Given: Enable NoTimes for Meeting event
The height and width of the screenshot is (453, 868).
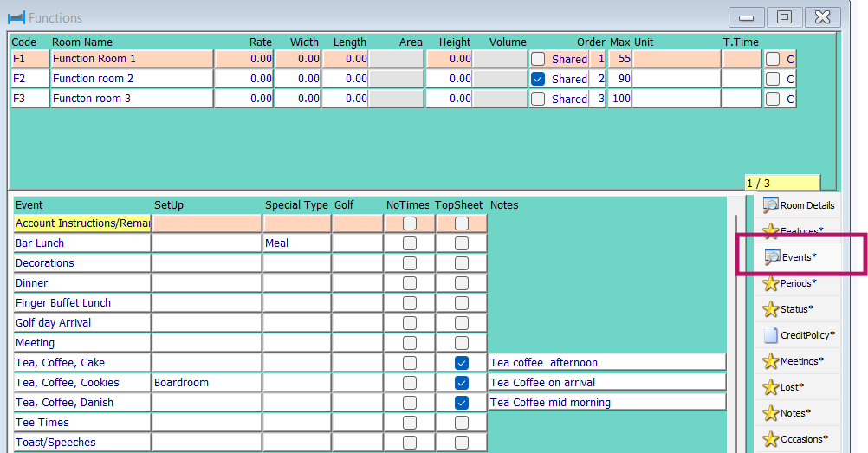Looking at the screenshot, I should point(410,343).
